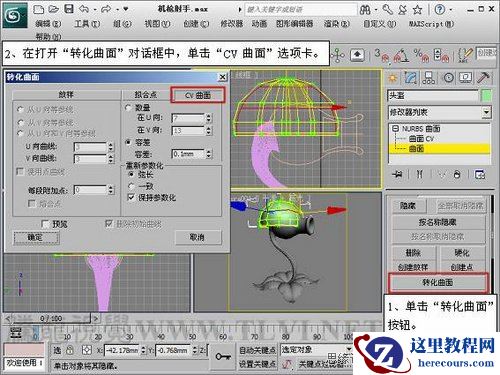Open the 3ds Max application menu logo
The height and width of the screenshot is (375, 500).
point(15,15)
